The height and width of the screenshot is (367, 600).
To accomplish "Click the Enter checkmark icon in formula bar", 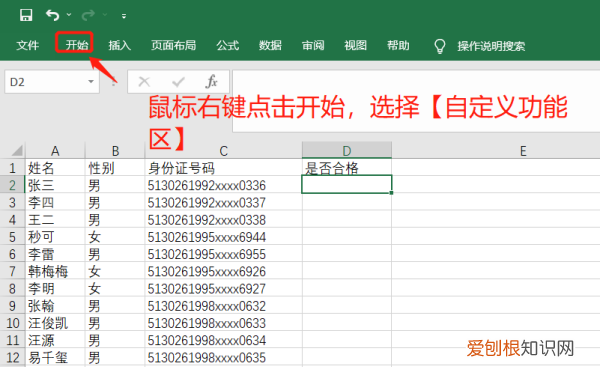I will coord(178,82).
